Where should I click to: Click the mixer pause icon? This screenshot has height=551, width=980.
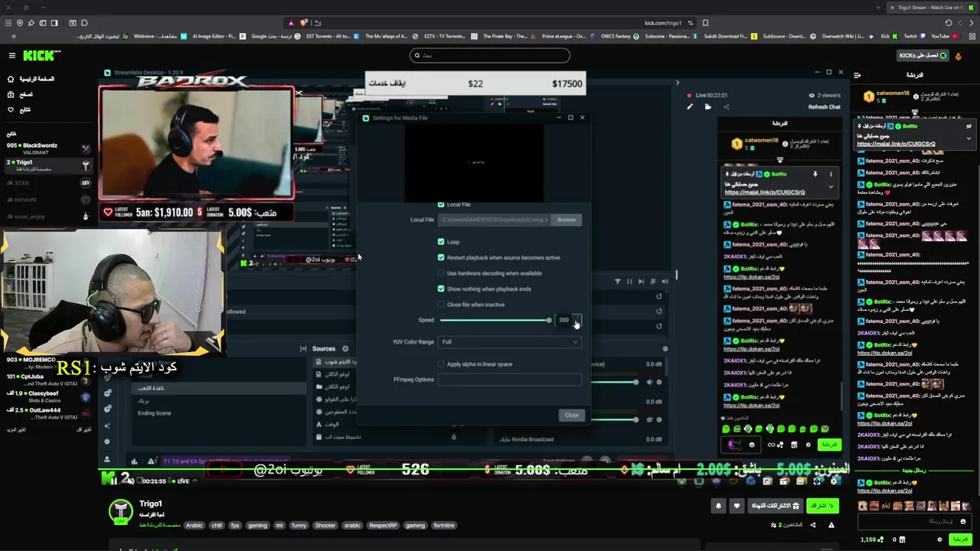(x=629, y=282)
